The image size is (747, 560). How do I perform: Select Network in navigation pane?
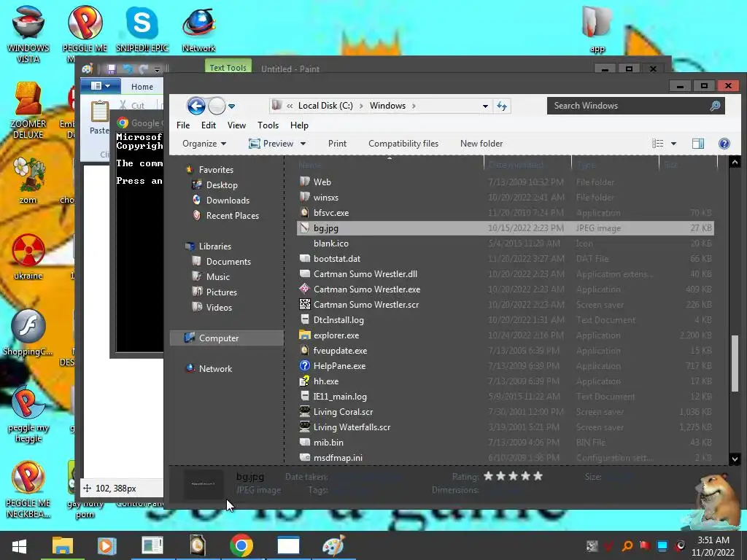pyautogui.click(x=215, y=368)
